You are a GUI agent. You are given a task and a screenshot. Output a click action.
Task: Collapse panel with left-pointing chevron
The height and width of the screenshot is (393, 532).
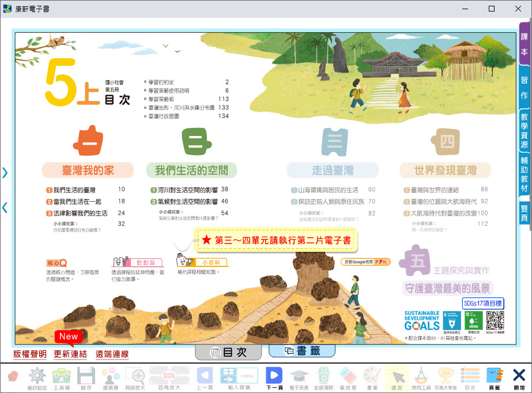pos(5,207)
